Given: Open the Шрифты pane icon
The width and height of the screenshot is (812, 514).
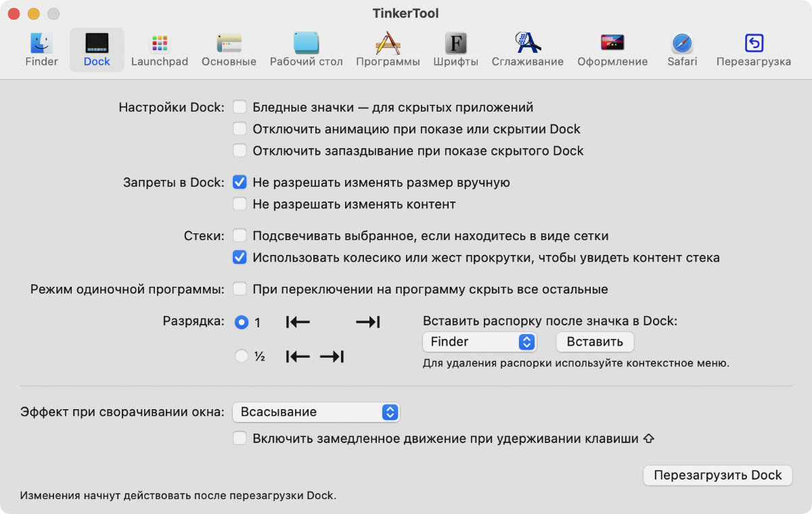Looking at the screenshot, I should (456, 44).
